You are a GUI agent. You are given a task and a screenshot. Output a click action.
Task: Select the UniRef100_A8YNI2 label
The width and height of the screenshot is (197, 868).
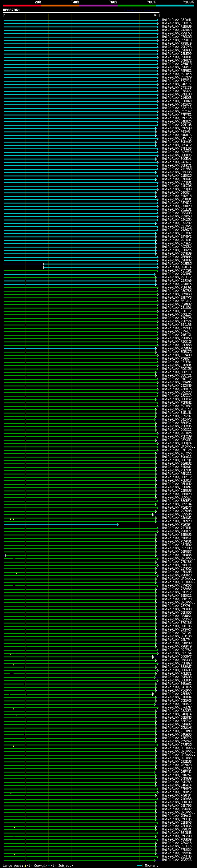176,203
